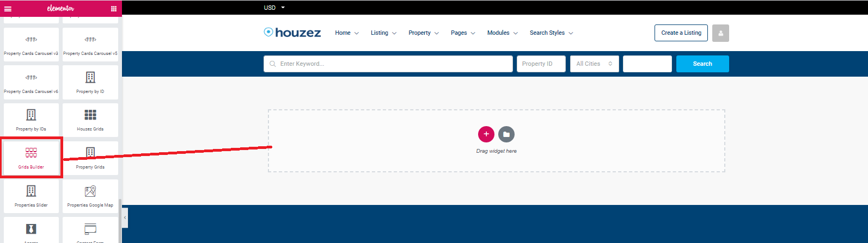Screen dimensions: 868x243
Task: Select the Grids Builder widget
Action: (31, 158)
